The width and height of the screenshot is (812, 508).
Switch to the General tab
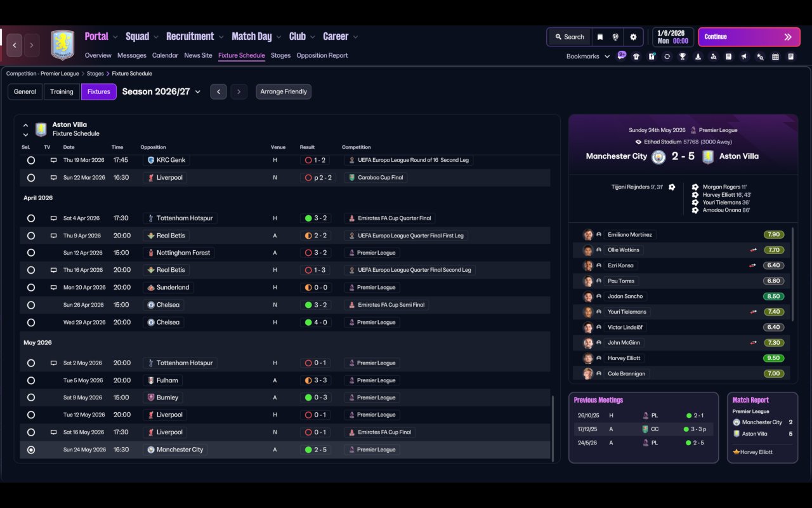(25, 91)
